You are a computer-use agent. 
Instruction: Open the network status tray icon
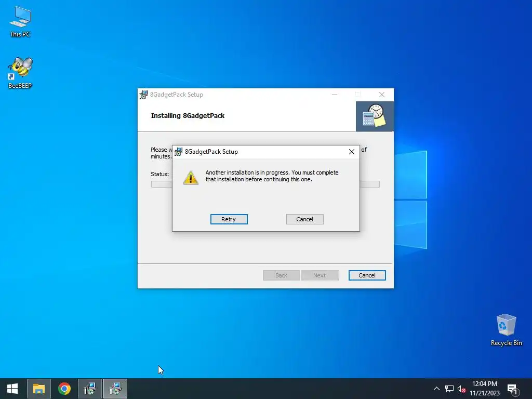(x=449, y=389)
